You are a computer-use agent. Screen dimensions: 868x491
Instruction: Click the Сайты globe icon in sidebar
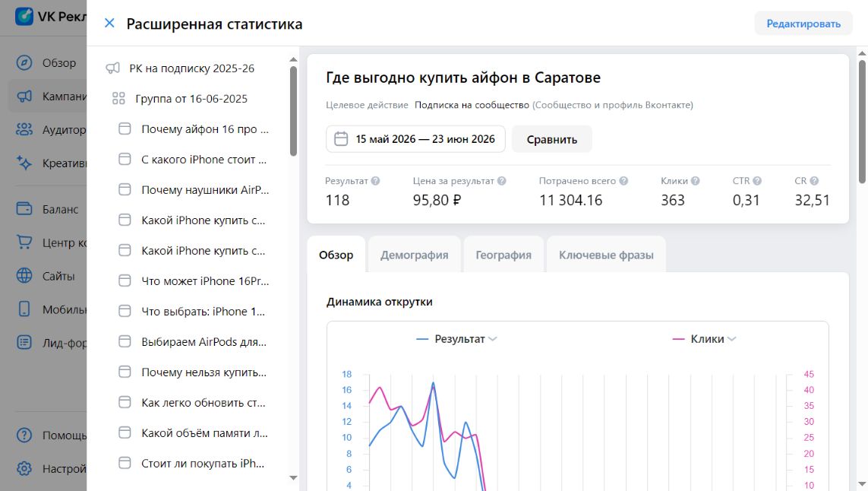(x=24, y=275)
